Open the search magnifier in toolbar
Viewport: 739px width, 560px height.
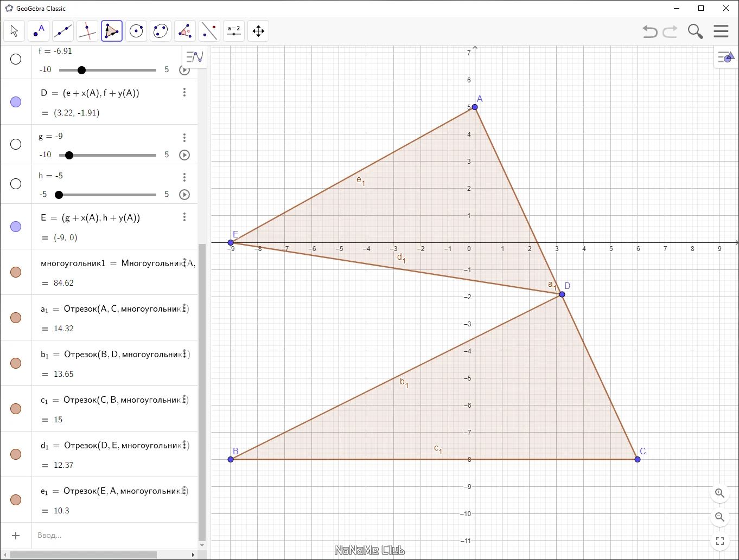tap(695, 31)
